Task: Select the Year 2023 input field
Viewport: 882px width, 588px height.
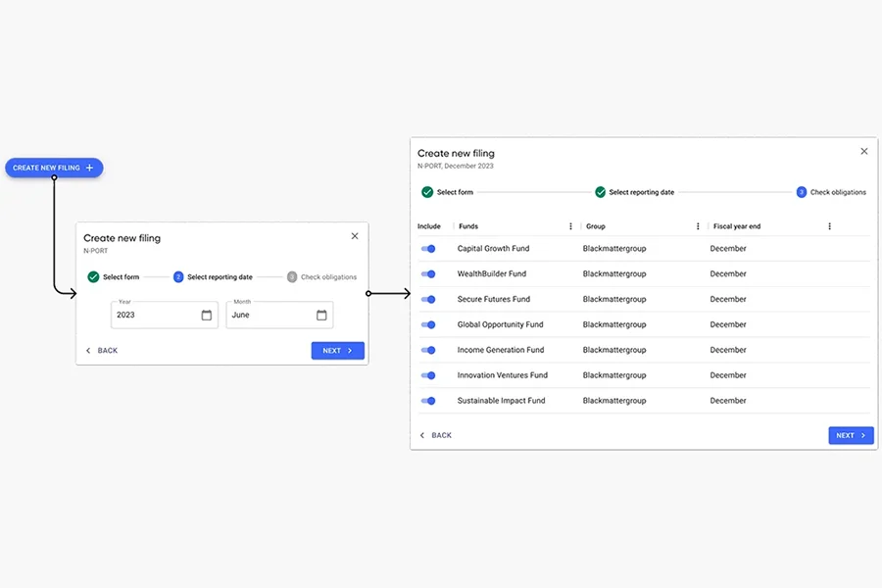Action: coord(155,316)
